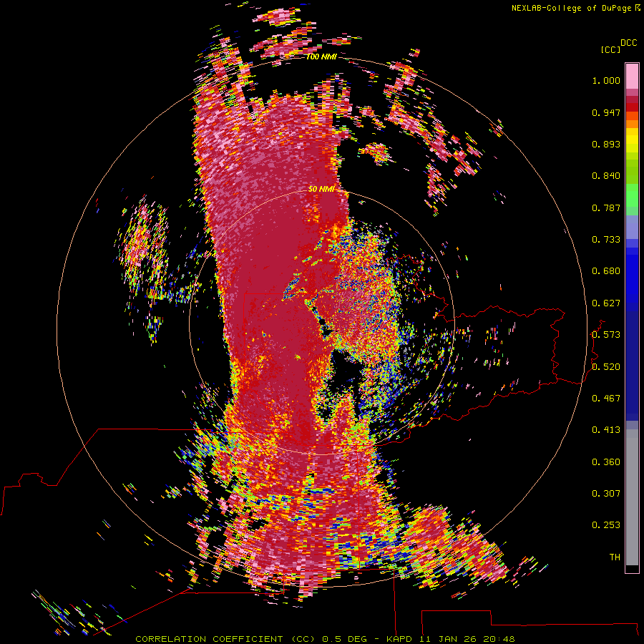Click the CORRELATION COEFFICIENT (CC) caption text
Image resolution: width=644 pixels, height=644 pixels.
tap(225, 639)
